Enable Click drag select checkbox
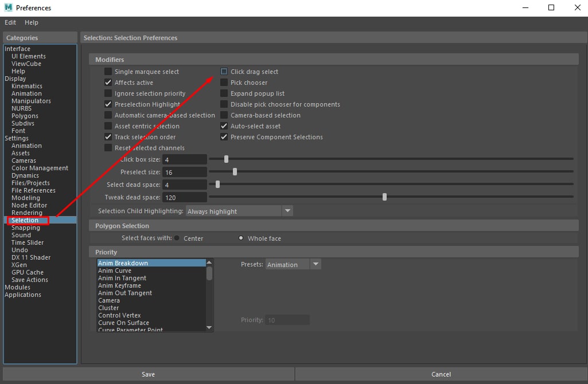The width and height of the screenshot is (588, 384). point(224,72)
